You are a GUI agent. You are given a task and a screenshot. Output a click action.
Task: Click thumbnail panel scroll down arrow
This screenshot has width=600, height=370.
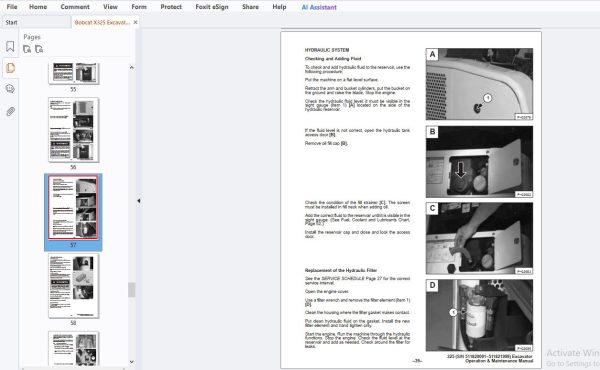coord(132,362)
